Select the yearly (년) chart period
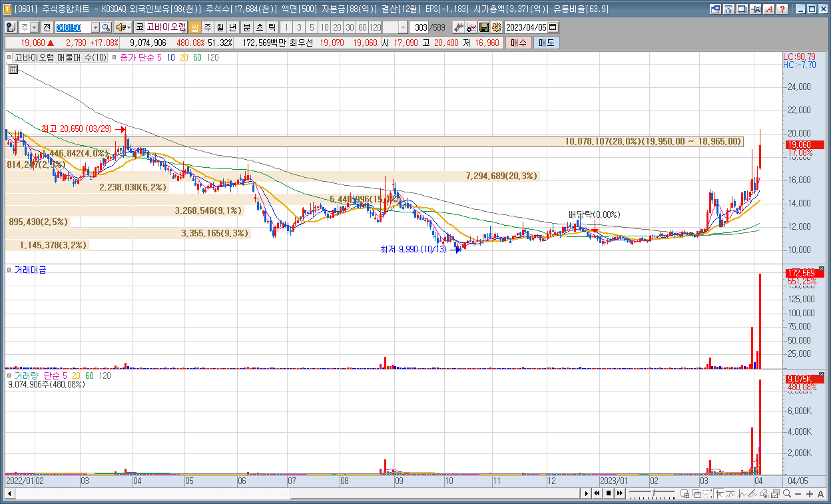The height and width of the screenshot is (504, 831). pos(232,27)
